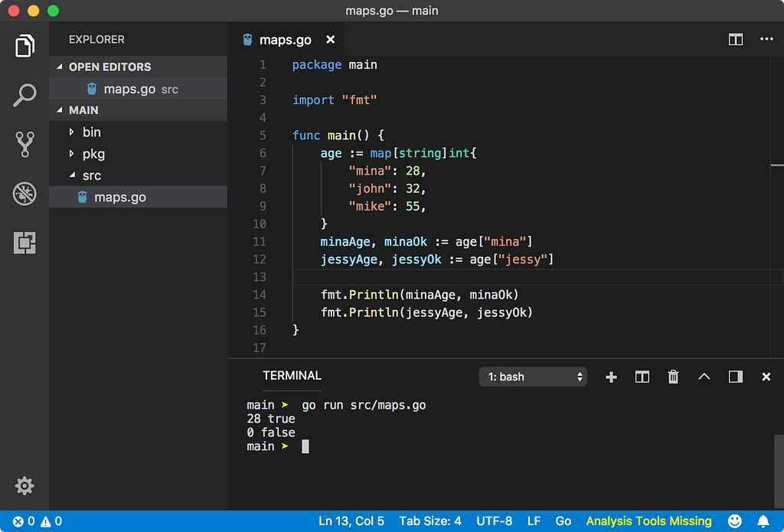The height and width of the screenshot is (532, 784).
Task: Click the 0 false terminal output
Action: click(271, 432)
